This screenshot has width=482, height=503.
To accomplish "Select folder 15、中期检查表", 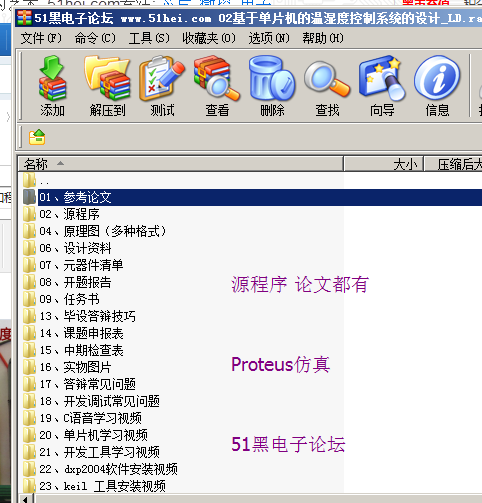I will 73,350.
